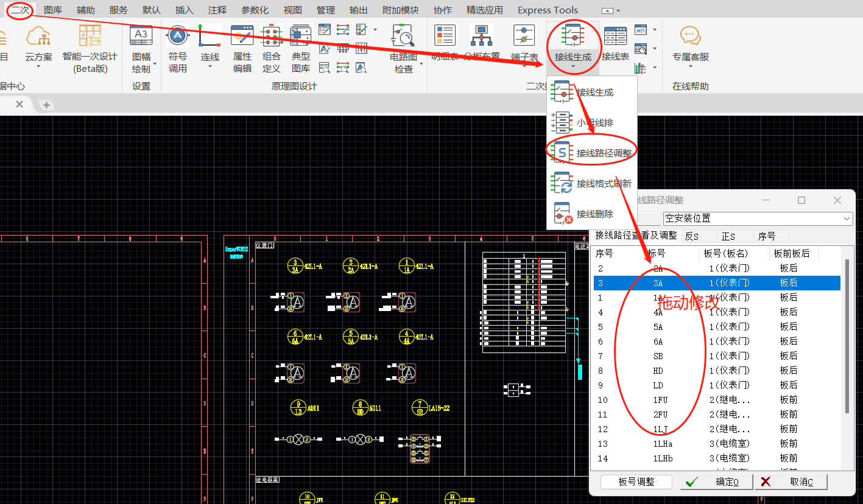This screenshot has width=863, height=504.
Task: Open the 接线表 wiring table tool
Action: pyautogui.click(x=615, y=43)
